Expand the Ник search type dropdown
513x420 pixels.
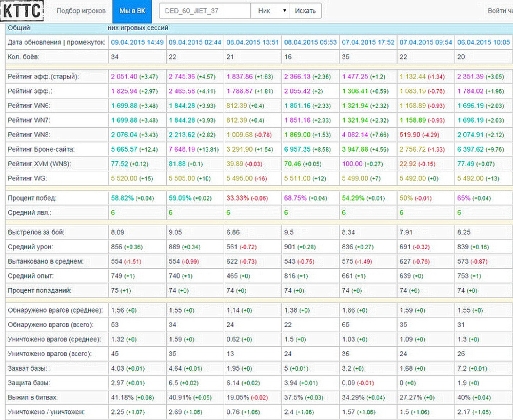pyautogui.click(x=269, y=11)
